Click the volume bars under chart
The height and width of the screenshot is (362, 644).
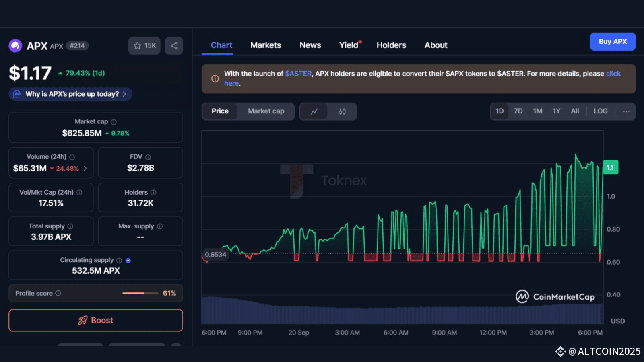coord(402,311)
